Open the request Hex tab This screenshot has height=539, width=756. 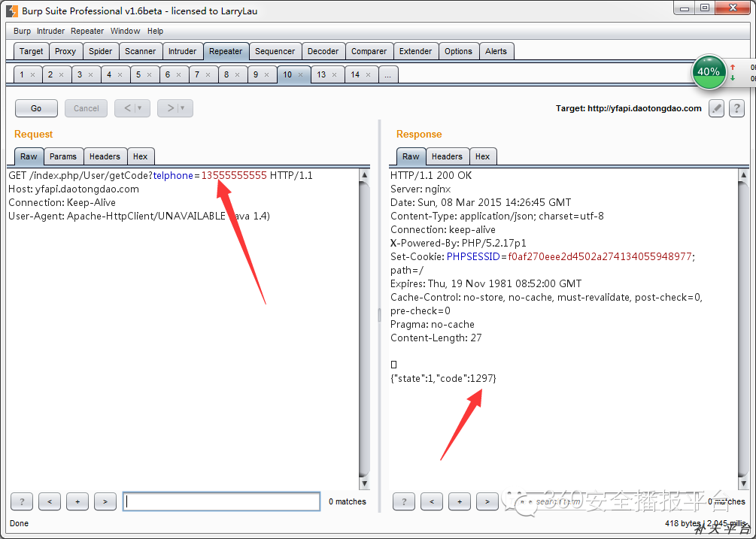coord(141,156)
